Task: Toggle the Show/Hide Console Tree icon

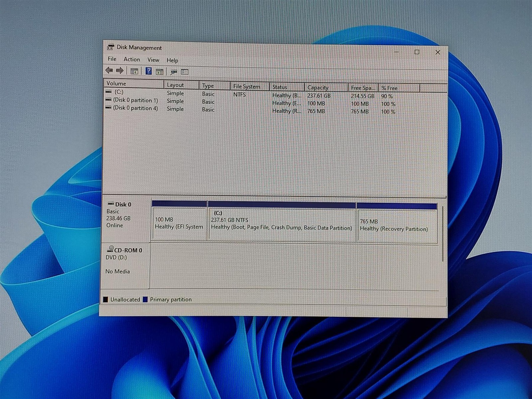Action: [x=134, y=71]
